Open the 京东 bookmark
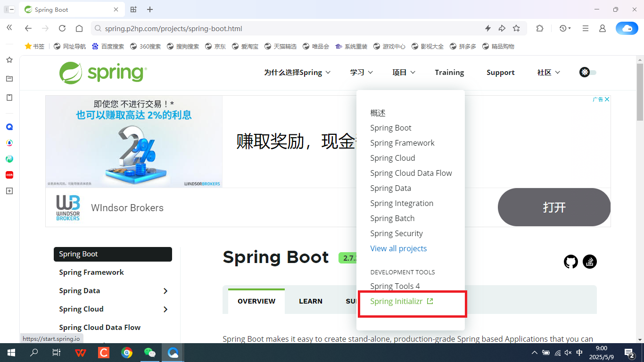 pyautogui.click(x=215, y=46)
